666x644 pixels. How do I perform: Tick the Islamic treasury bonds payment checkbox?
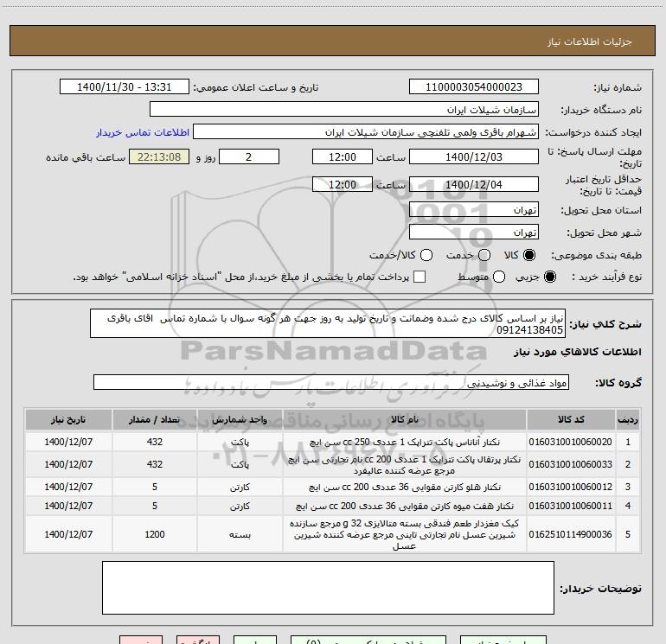419,277
